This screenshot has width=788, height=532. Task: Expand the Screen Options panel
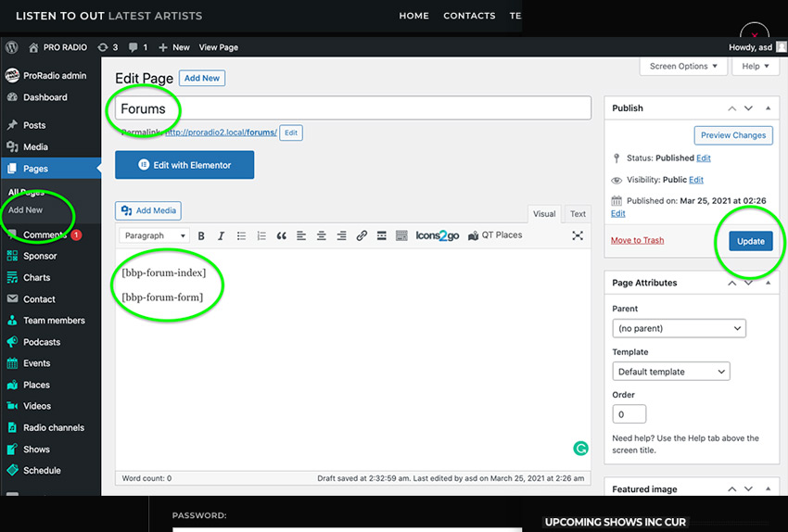[684, 67]
